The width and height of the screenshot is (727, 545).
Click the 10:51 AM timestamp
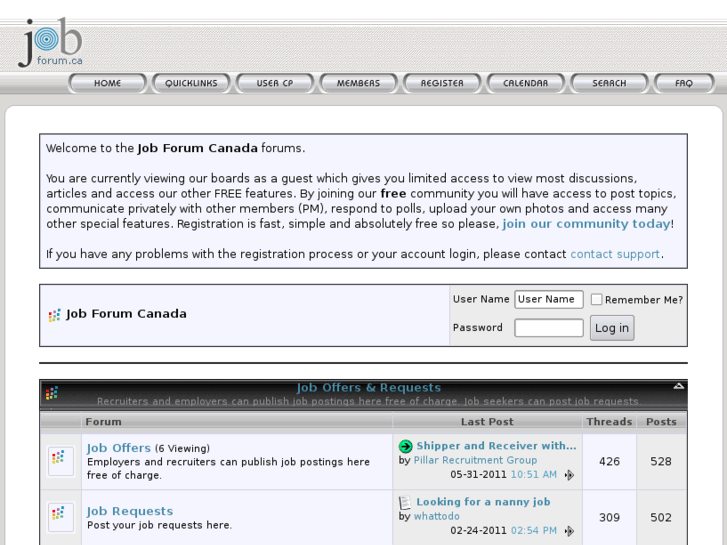click(534, 474)
